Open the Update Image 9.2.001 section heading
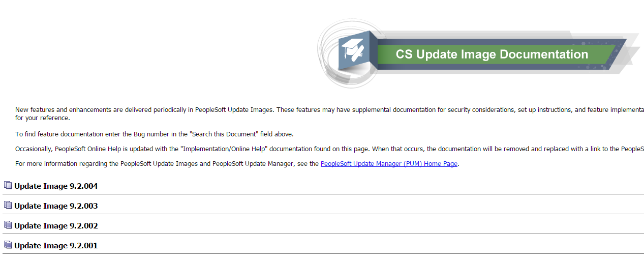The height and width of the screenshot is (259, 644). tap(56, 246)
